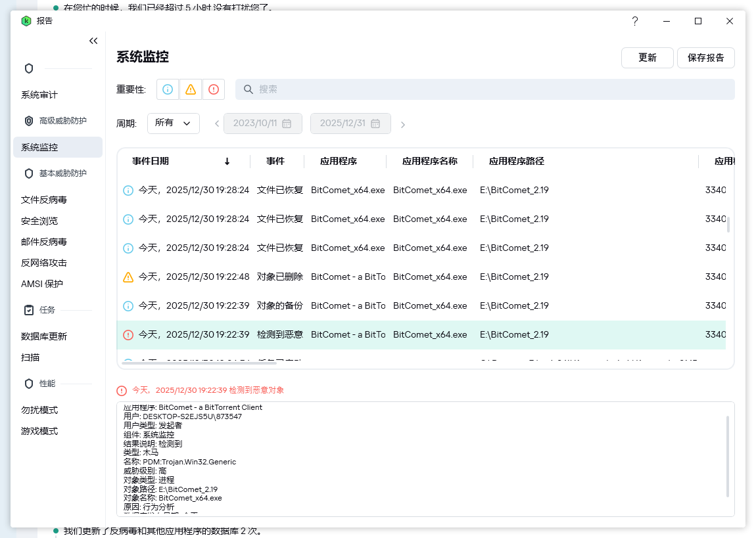
Task: Open the calendar for end date 2025/12/31
Action: click(x=375, y=123)
